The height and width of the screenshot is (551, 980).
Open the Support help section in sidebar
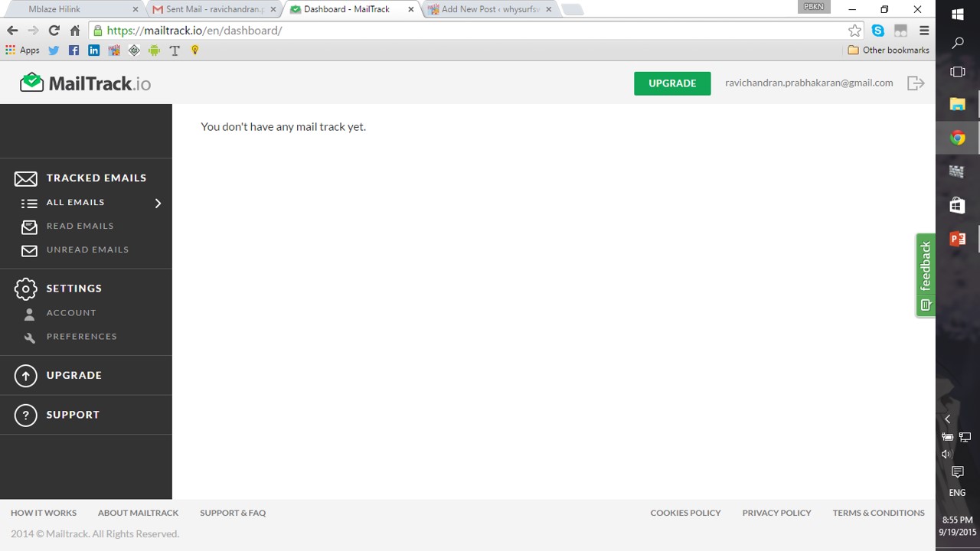(x=73, y=415)
